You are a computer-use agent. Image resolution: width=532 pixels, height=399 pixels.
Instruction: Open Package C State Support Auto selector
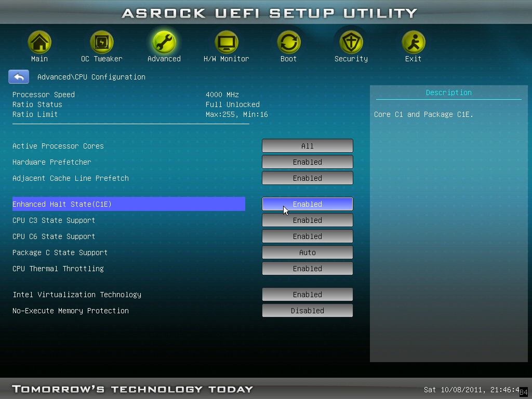(x=308, y=252)
